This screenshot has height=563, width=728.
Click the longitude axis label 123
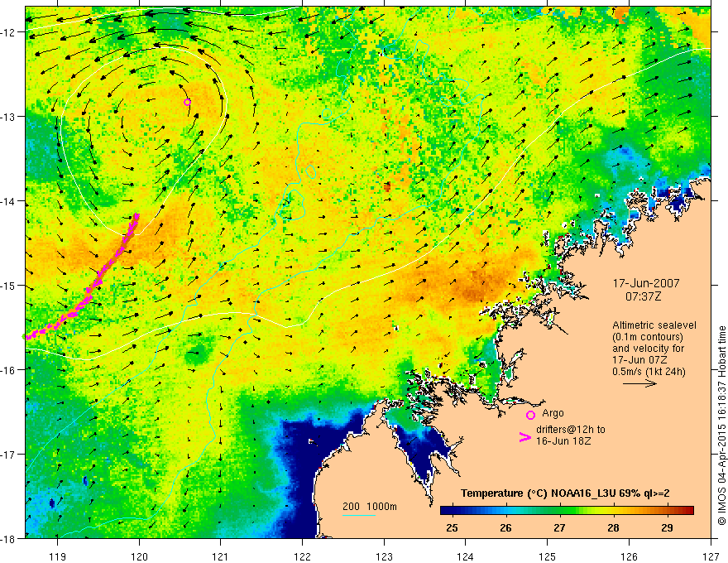point(384,556)
